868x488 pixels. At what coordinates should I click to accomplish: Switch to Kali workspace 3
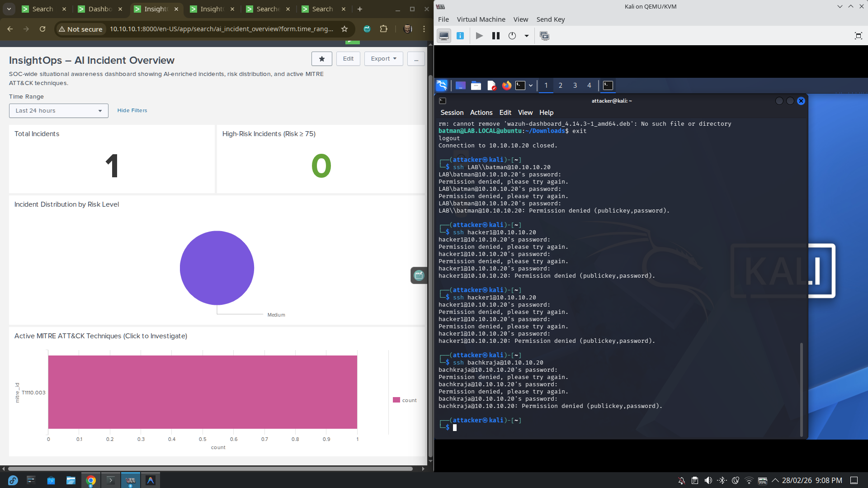pos(575,85)
